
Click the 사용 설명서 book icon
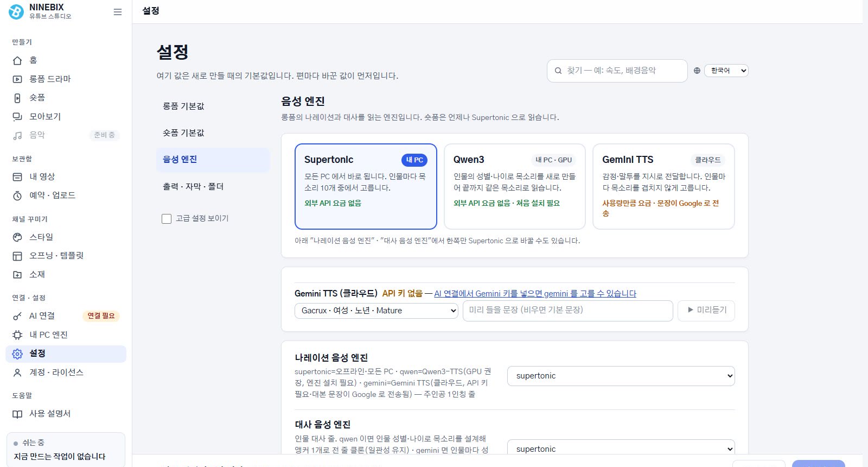click(17, 414)
